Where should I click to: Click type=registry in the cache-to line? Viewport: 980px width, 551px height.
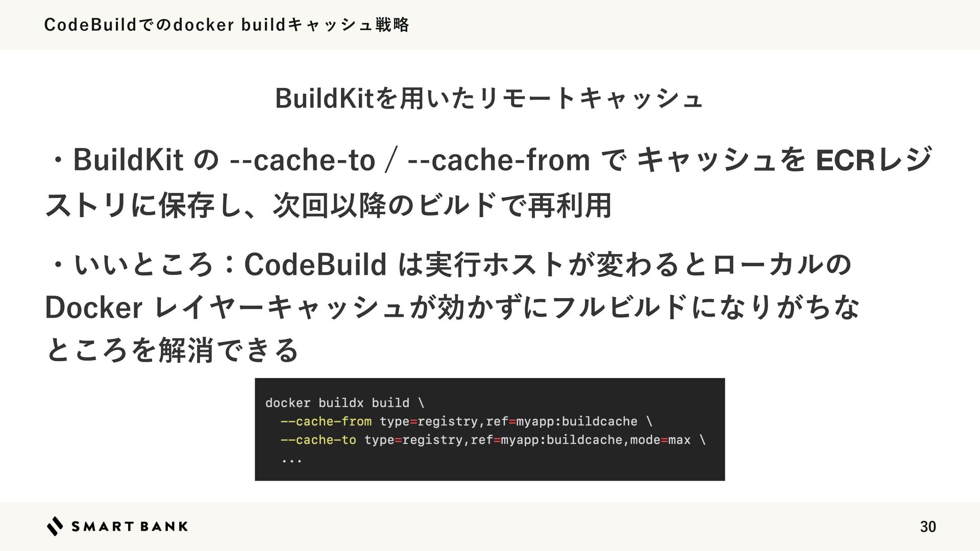click(x=413, y=440)
